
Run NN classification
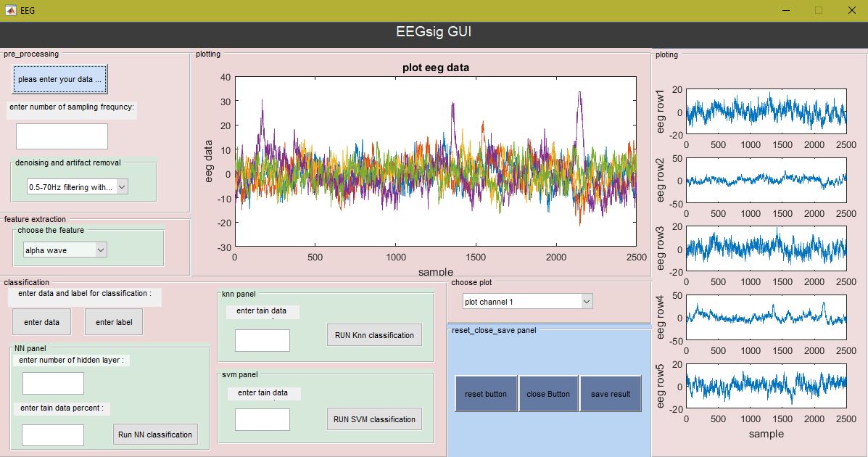(x=155, y=435)
